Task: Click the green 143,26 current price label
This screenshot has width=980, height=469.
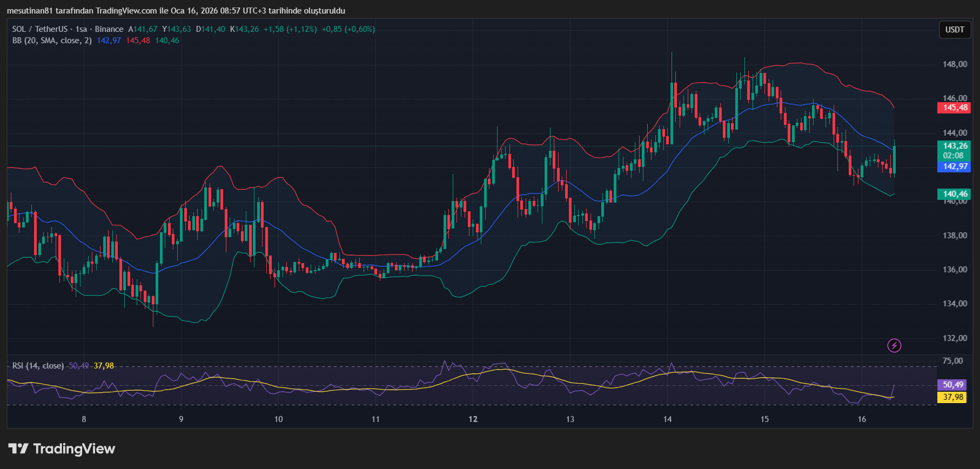Action: point(955,146)
